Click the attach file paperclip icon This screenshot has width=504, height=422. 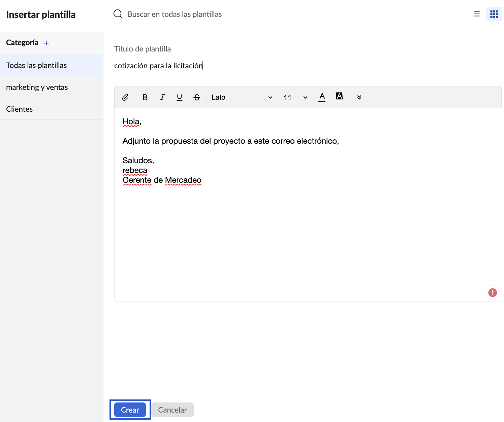pyautogui.click(x=125, y=97)
